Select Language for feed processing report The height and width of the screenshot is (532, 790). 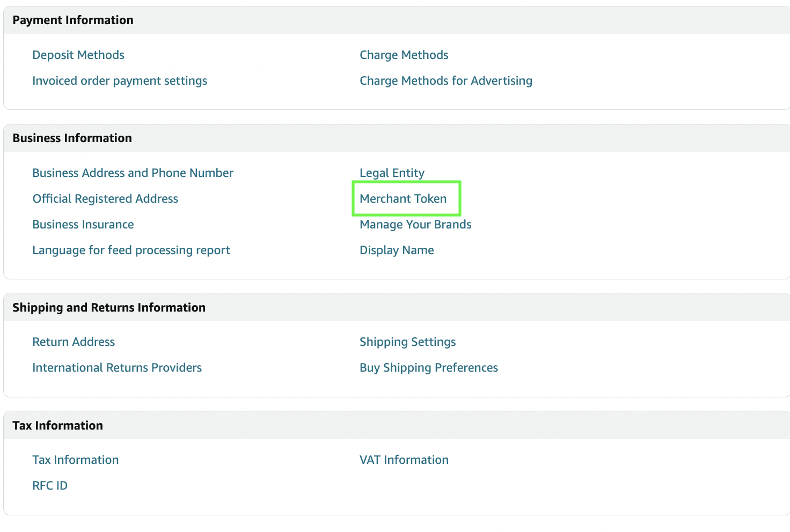pyautogui.click(x=131, y=250)
